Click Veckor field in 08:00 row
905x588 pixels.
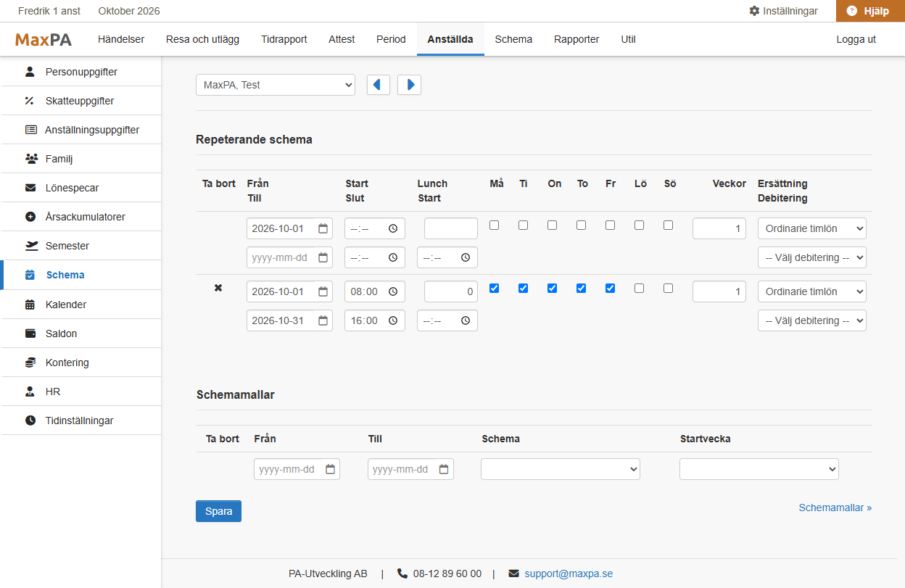pyautogui.click(x=719, y=291)
